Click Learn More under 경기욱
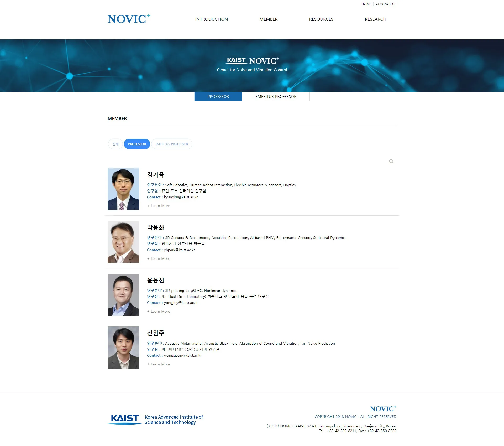Viewport: 504px width, 446px height. point(159,206)
